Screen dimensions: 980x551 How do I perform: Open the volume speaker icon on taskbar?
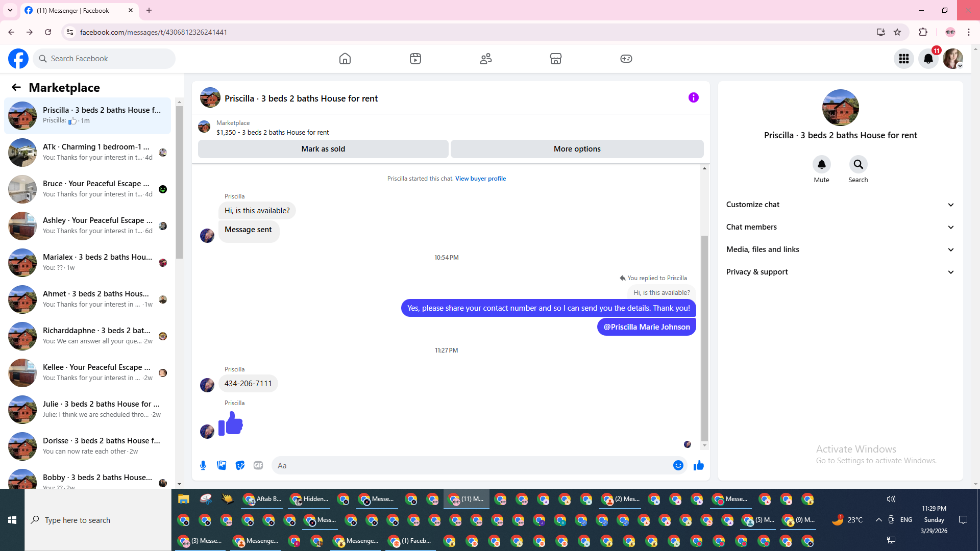pos(891,499)
